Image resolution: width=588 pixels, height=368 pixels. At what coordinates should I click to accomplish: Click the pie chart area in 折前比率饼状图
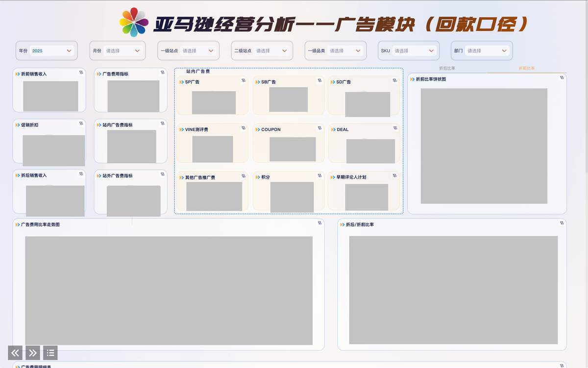484,146
